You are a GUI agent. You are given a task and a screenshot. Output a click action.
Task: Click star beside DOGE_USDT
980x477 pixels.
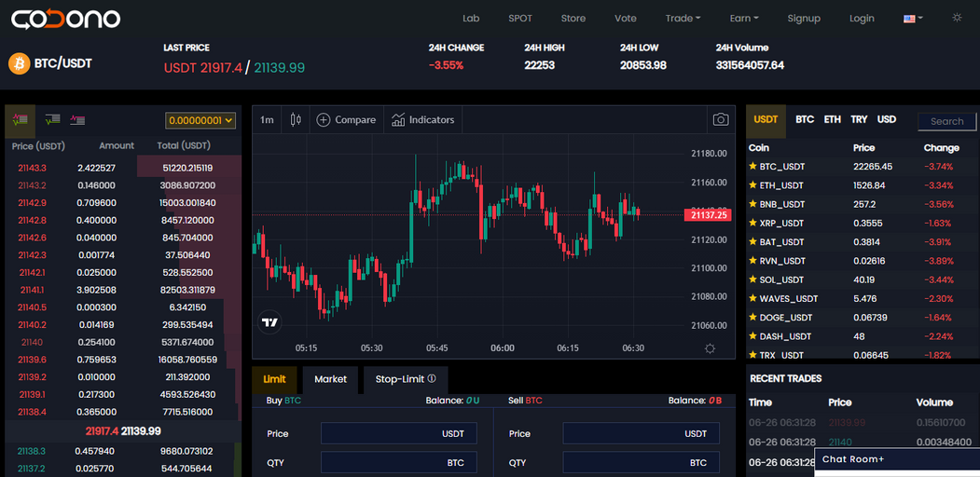753,317
